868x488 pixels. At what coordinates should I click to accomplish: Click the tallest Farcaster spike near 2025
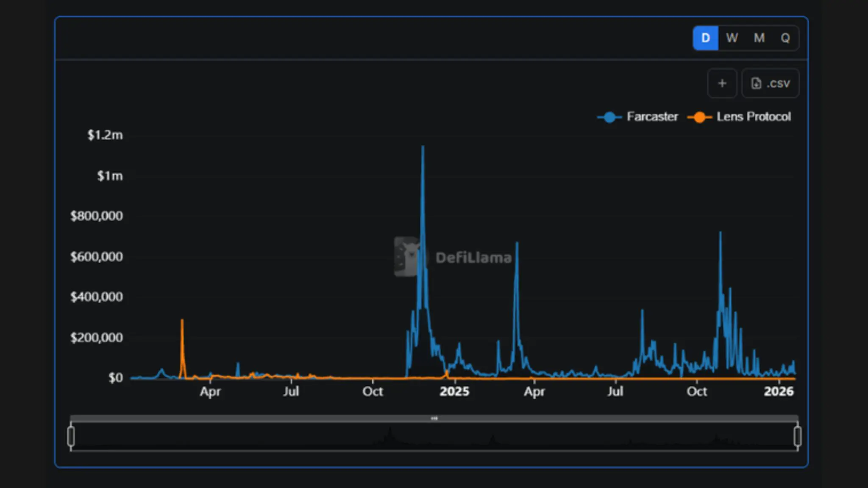(x=423, y=147)
